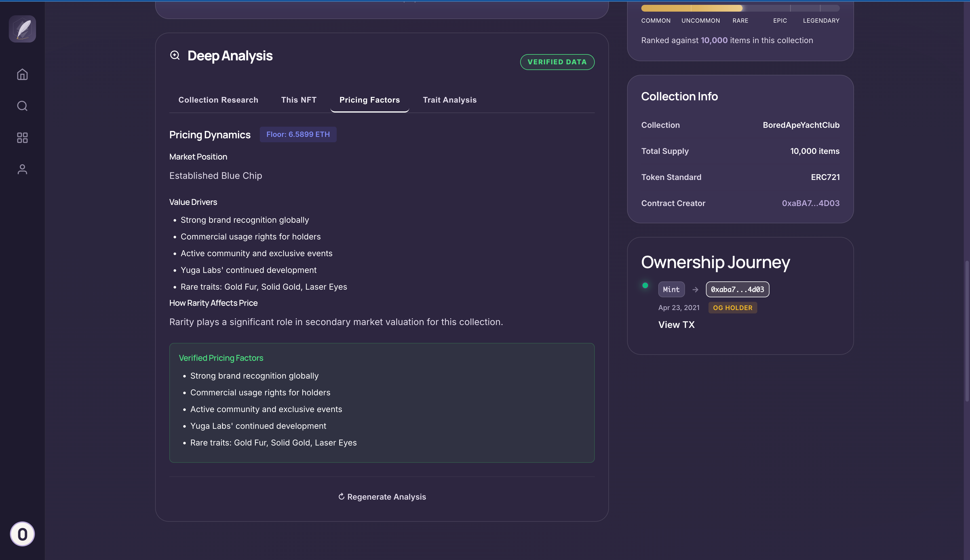Click the feather logo icon in the sidebar
The width and height of the screenshot is (970, 560).
click(x=22, y=29)
